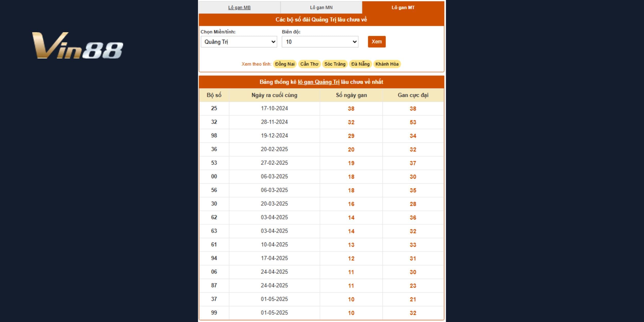
Task: Click bộ số 00 cell
Action: coord(214,177)
